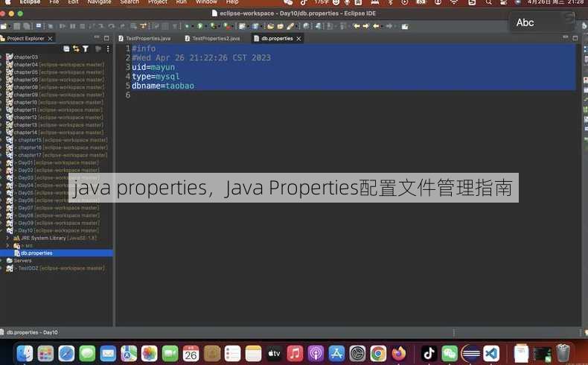Click the New Java Package toolbar icon

[242, 26]
